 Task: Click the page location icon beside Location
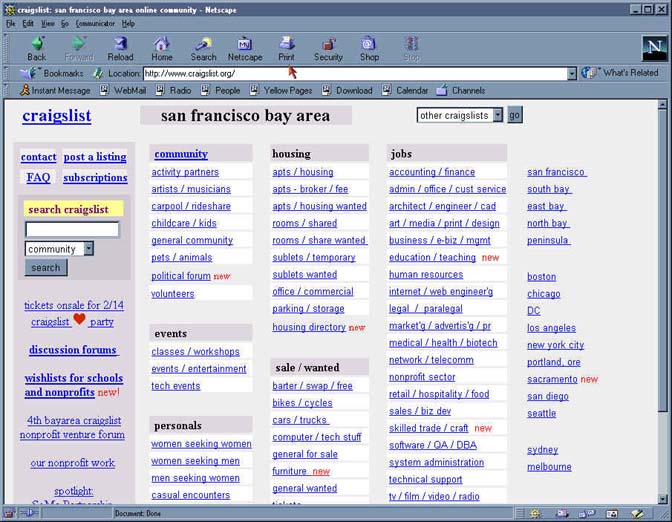tap(98, 73)
